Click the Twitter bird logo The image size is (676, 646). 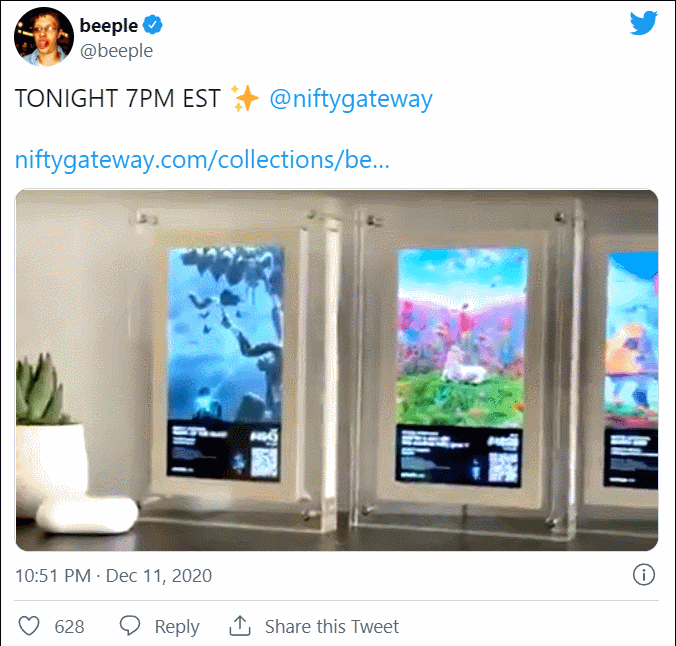643,23
